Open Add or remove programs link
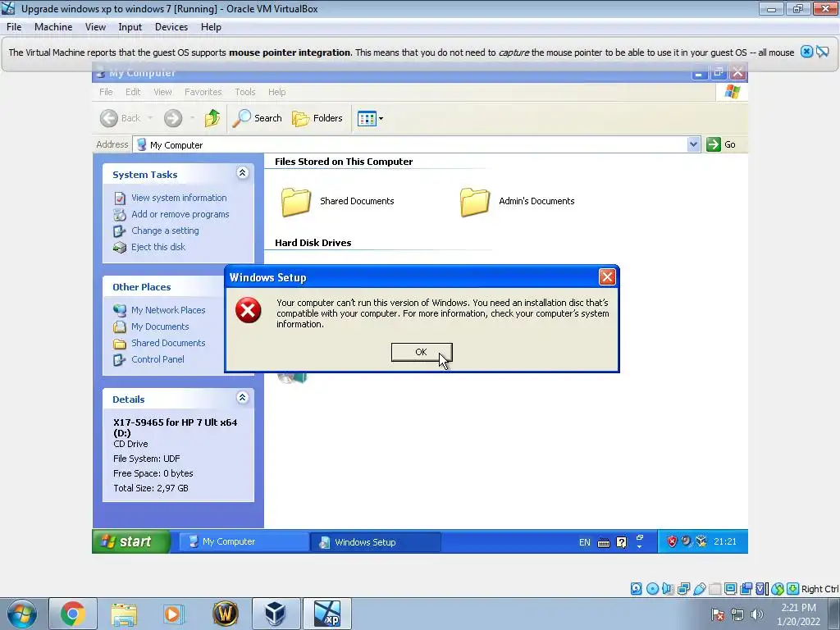The width and height of the screenshot is (840, 630). 180,214
